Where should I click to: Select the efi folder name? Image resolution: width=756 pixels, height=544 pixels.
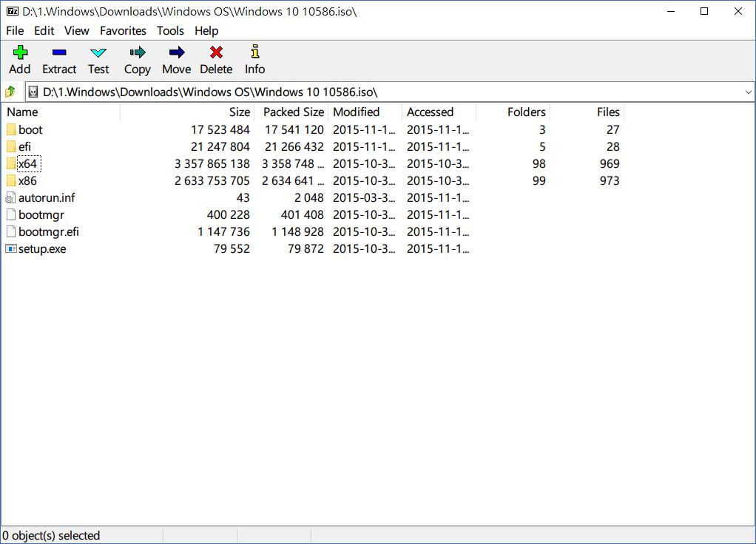pyautogui.click(x=24, y=146)
